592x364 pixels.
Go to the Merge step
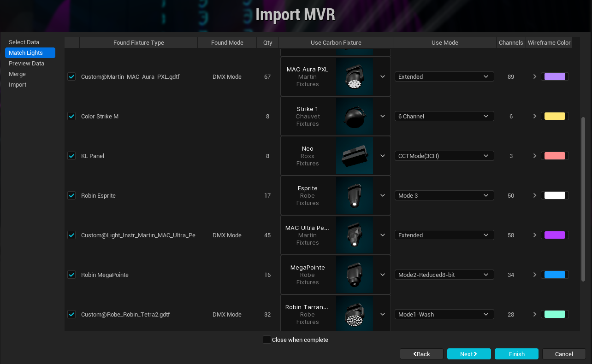click(x=30, y=74)
